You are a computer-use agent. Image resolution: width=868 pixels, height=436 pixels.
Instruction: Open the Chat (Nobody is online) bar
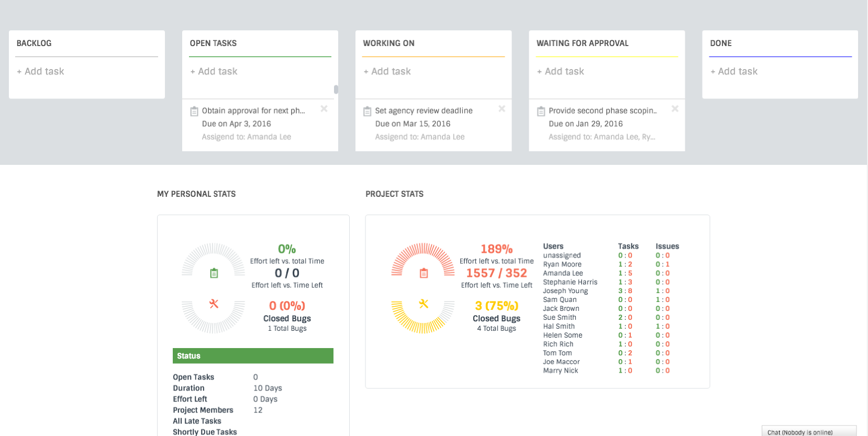coord(809,431)
